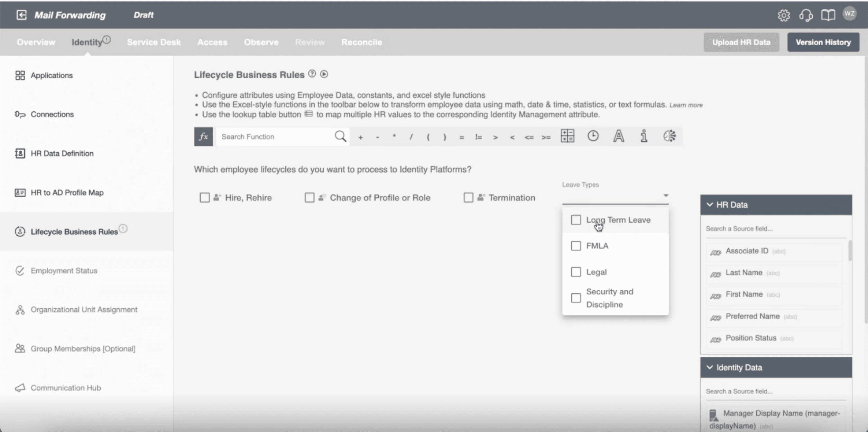Select the date & time functions clock icon
Screen dimensions: 868x432
(592, 136)
